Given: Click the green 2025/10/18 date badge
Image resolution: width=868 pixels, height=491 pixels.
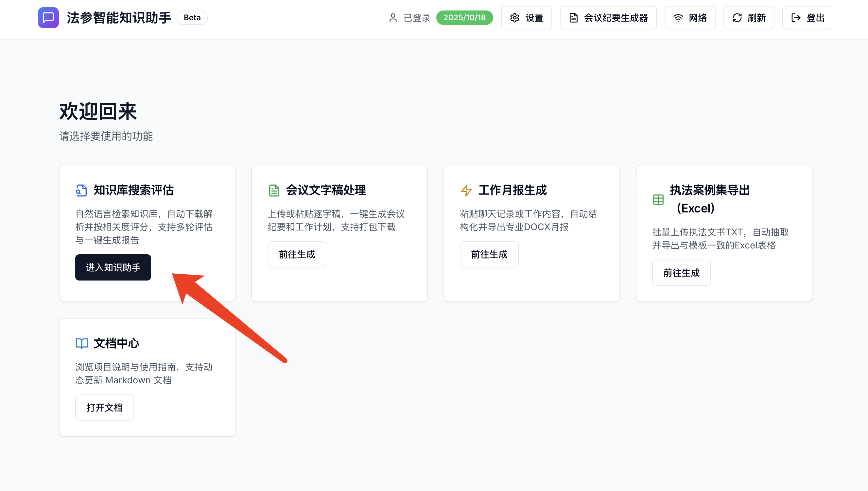Looking at the screenshot, I should coord(464,18).
